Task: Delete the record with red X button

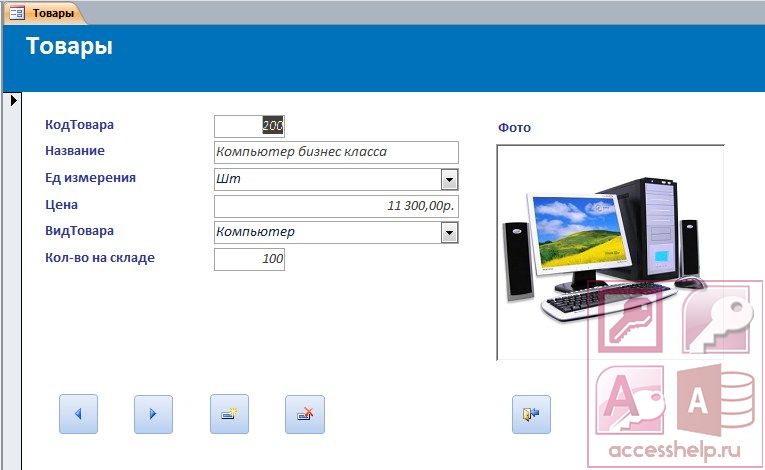Action: click(x=305, y=414)
